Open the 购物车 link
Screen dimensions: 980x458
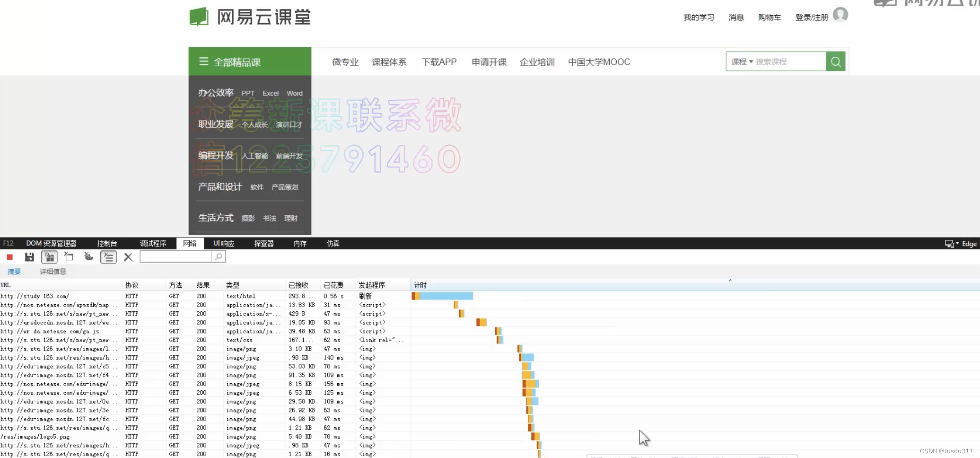770,18
